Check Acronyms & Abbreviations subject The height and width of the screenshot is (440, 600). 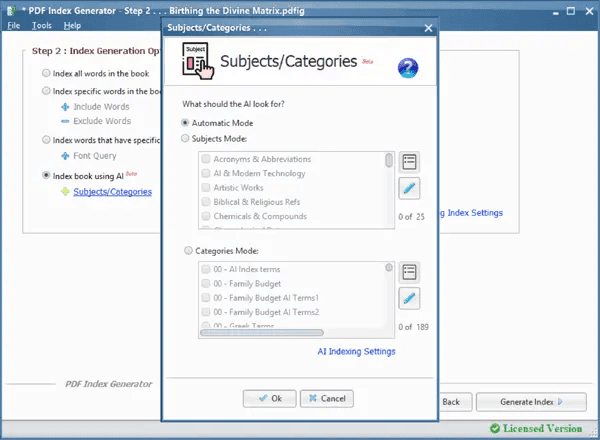tap(206, 159)
